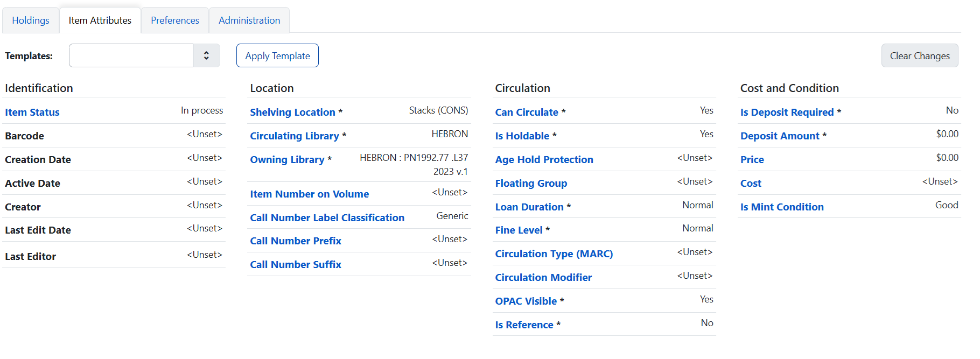The height and width of the screenshot is (359, 980).
Task: Change the Loan Duration value
Action: tap(529, 207)
